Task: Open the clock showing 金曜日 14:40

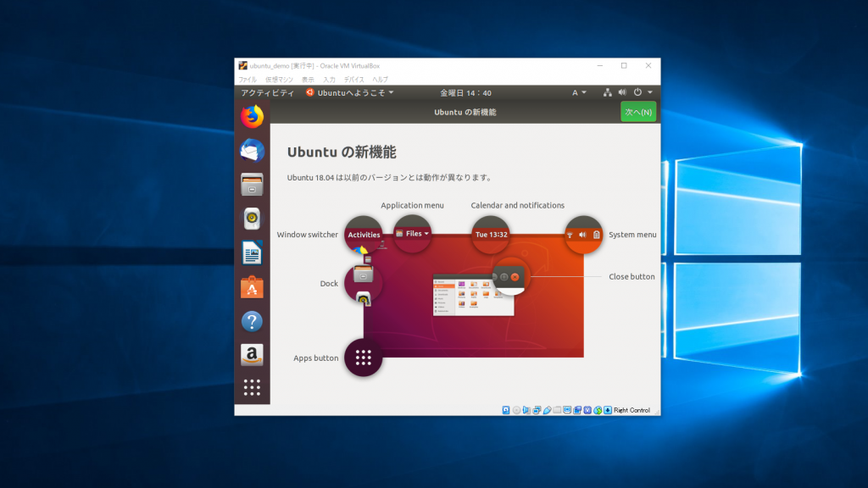Action: [x=465, y=92]
